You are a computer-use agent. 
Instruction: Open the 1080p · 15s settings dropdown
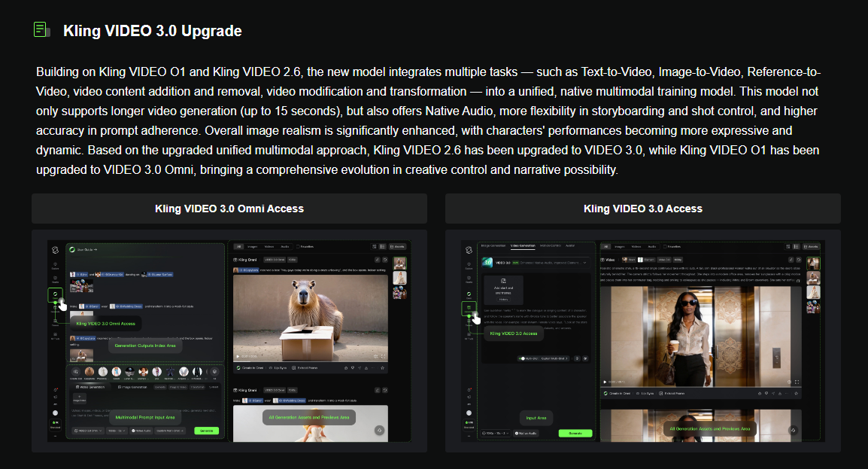[x=494, y=434]
